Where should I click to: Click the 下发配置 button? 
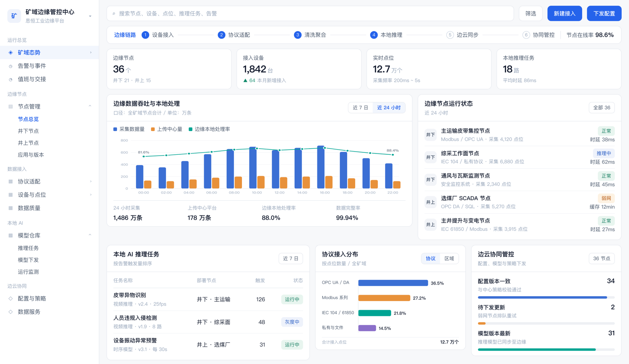(x=604, y=14)
